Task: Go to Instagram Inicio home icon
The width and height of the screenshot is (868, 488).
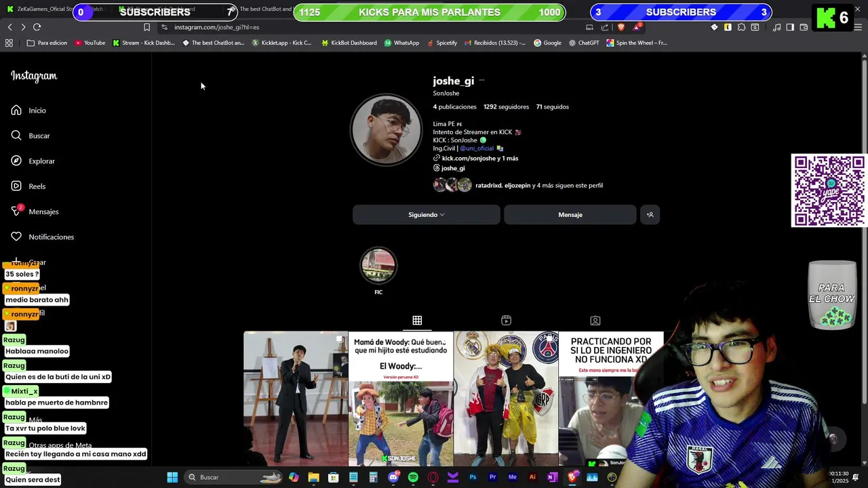Action: click(x=16, y=110)
